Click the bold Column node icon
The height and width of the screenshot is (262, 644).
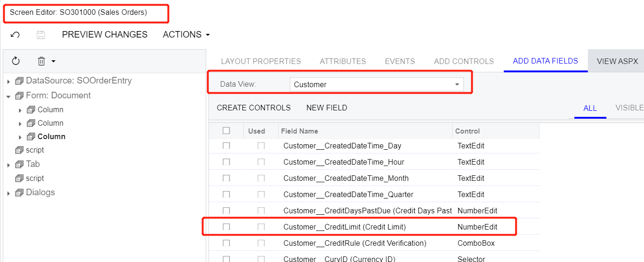[x=31, y=137]
